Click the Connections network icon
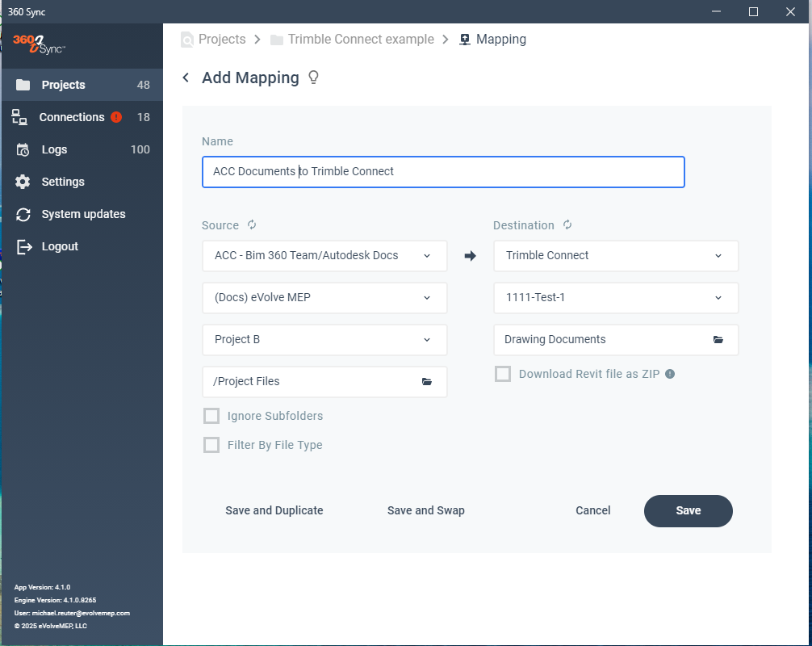Image resolution: width=812 pixels, height=646 pixels. tap(19, 117)
